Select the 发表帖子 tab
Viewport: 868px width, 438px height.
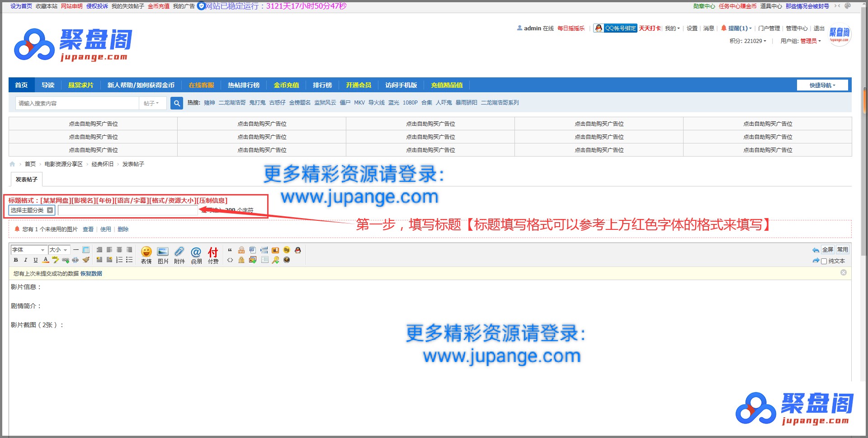[26, 179]
